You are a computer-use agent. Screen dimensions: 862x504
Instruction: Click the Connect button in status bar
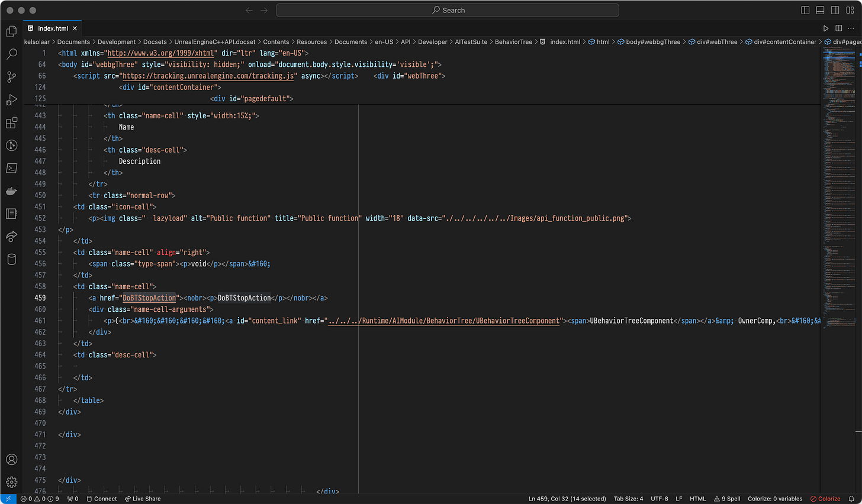[x=102, y=499]
